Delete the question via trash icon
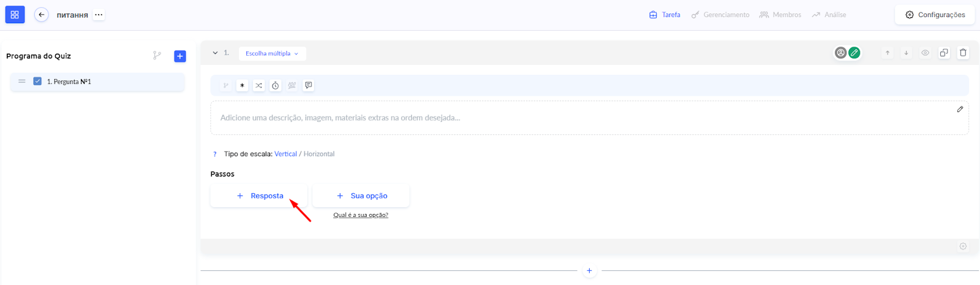This screenshot has width=980, height=285. pyautogui.click(x=963, y=53)
